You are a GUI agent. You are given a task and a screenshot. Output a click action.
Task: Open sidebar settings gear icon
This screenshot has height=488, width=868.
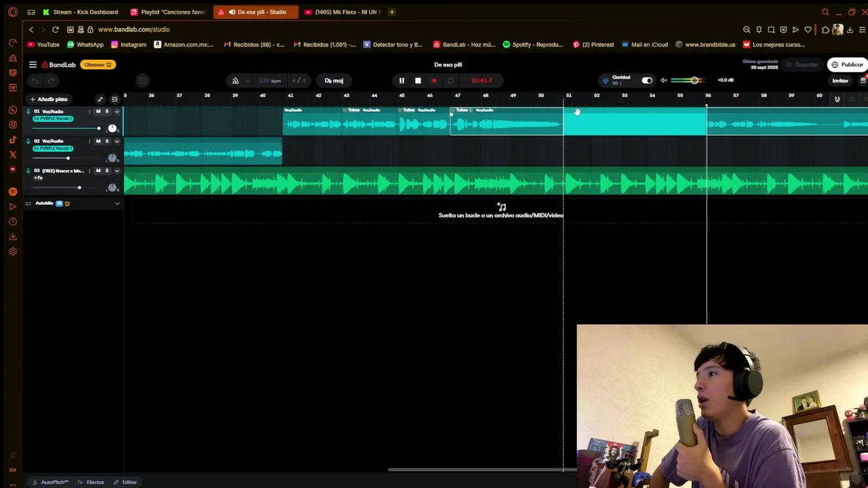tap(12, 251)
